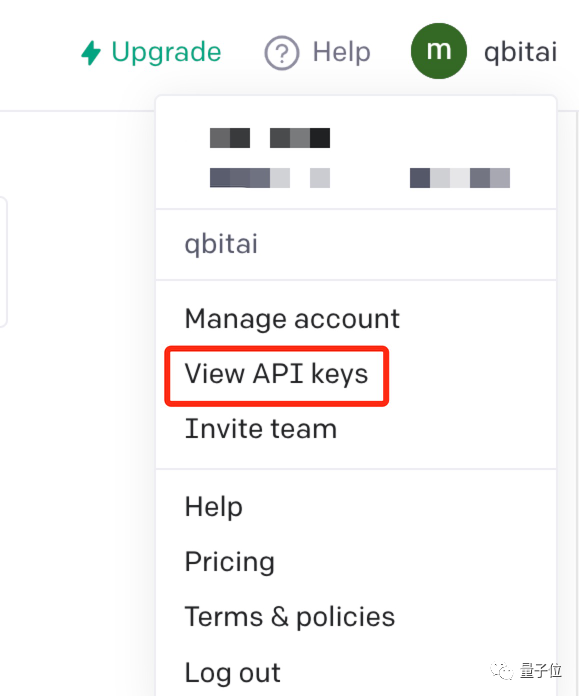The width and height of the screenshot is (580, 696).
Task: Click the question mark Help icon
Action: (282, 53)
